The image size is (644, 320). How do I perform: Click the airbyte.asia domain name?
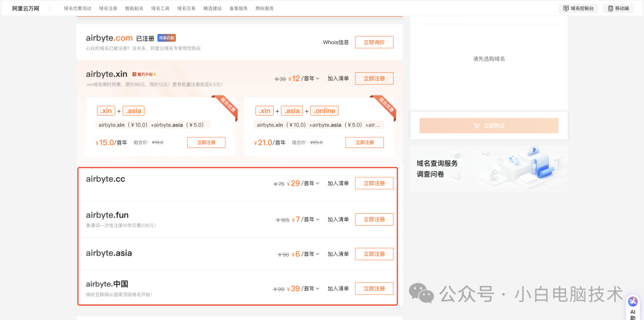[x=109, y=253]
